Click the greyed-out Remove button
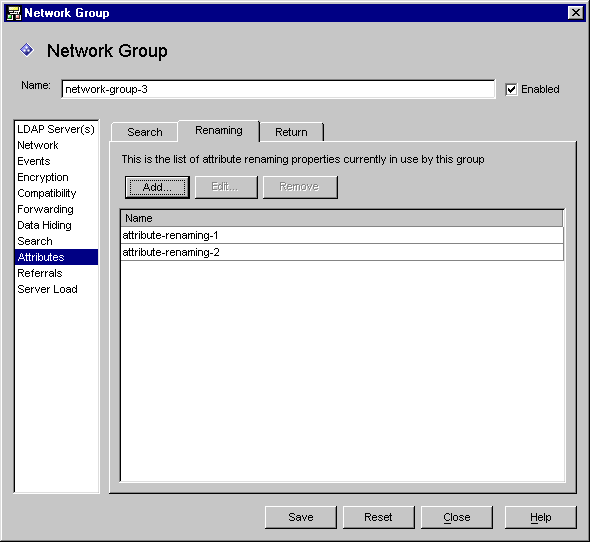This screenshot has width=590, height=542. click(300, 187)
